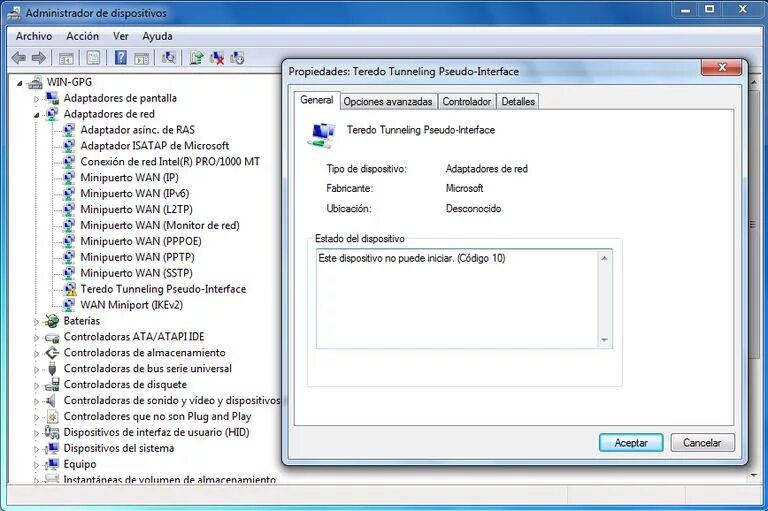Viewport: 768px width, 511px height.
Task: Select Controladores que no son Plug and Play
Action: coord(157,416)
